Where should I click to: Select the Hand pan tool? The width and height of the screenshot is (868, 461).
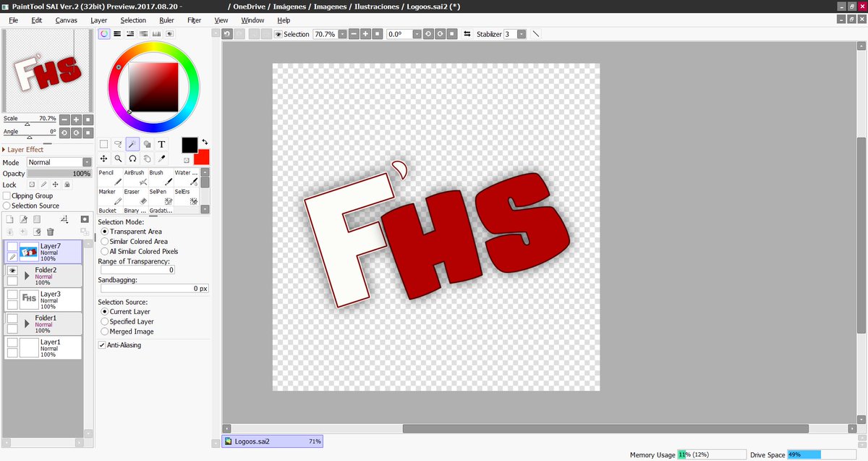147,158
